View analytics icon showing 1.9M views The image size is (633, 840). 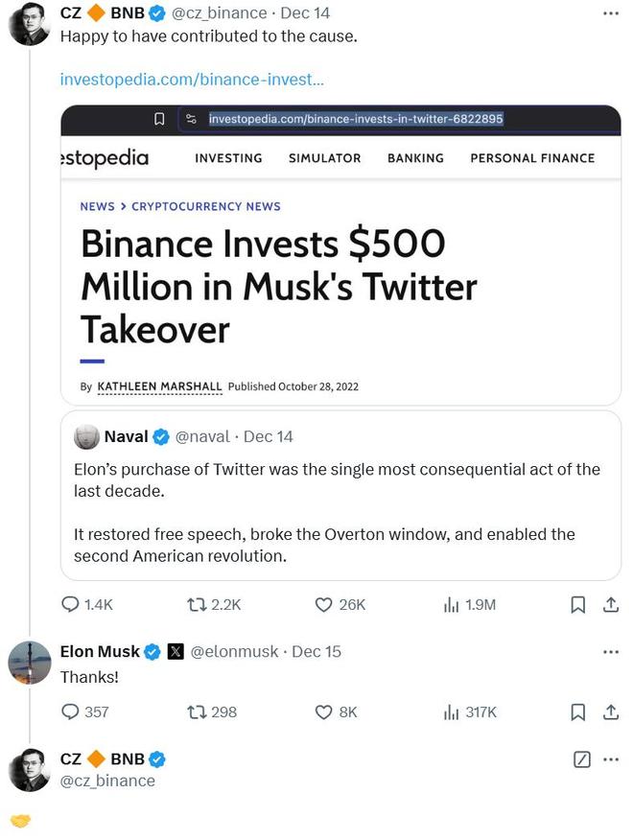(x=452, y=605)
